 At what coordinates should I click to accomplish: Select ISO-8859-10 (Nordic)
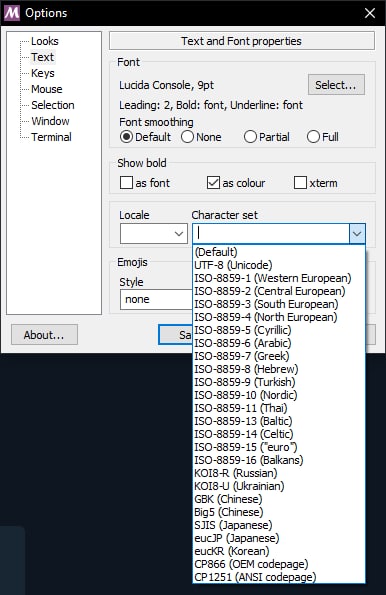tap(279, 395)
